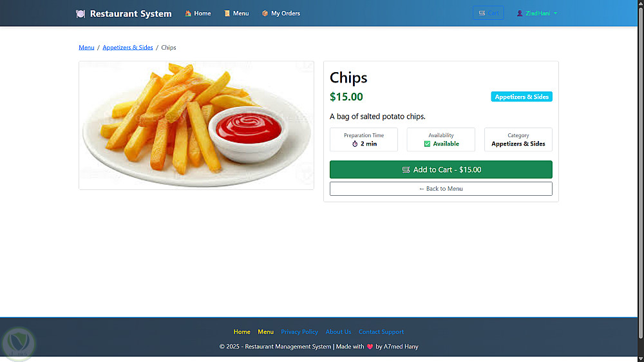Expand the ZiadHani account dropdown arrow
644x362 pixels.
(555, 13)
